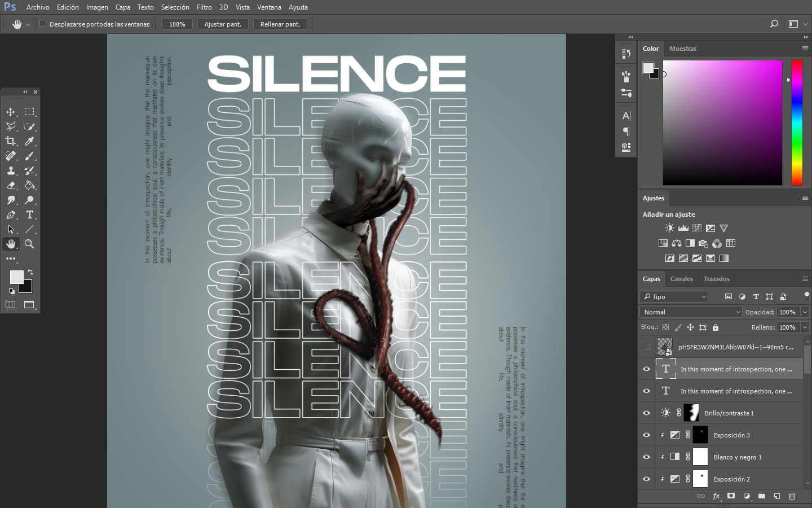Open the Hand tool preset picker arrow
Screen dimensions: 812x508
tap(28, 24)
